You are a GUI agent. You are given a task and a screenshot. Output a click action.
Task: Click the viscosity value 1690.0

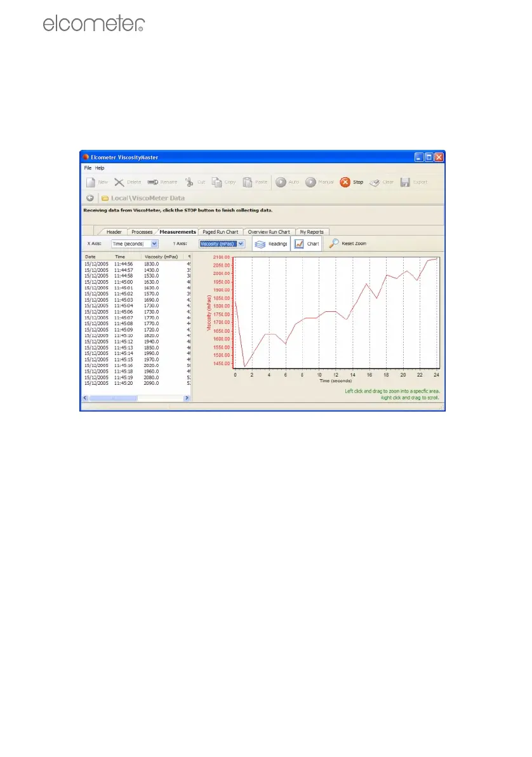(x=151, y=300)
